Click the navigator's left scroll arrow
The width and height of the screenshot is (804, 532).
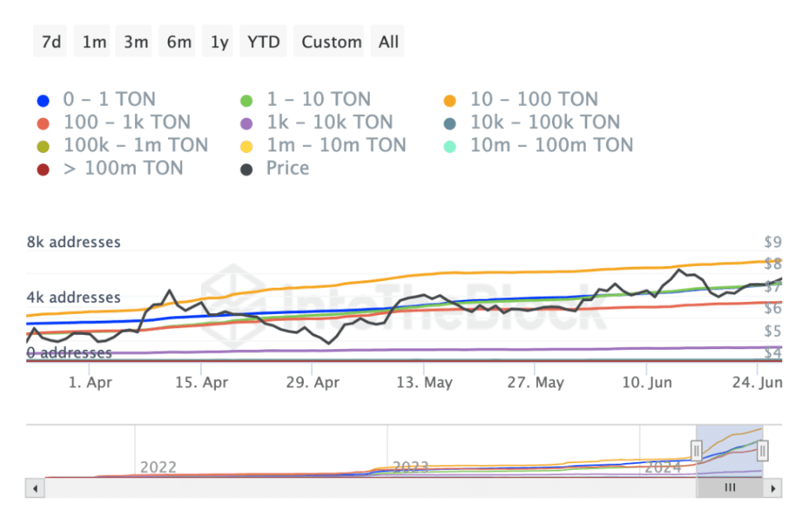click(x=34, y=487)
